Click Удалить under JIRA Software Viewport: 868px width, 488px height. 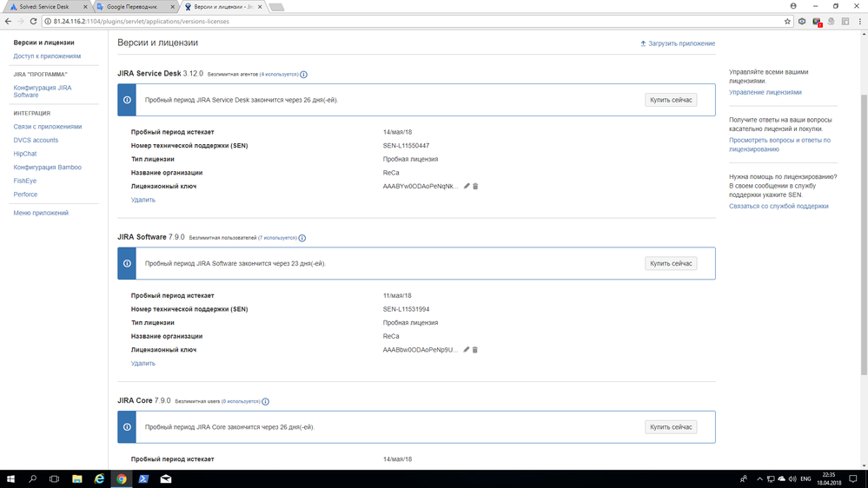(x=142, y=364)
